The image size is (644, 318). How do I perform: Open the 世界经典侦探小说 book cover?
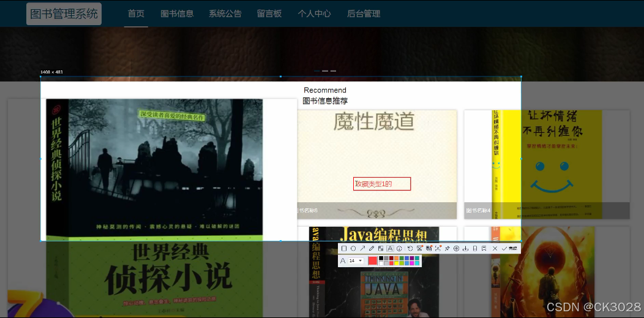point(154,208)
